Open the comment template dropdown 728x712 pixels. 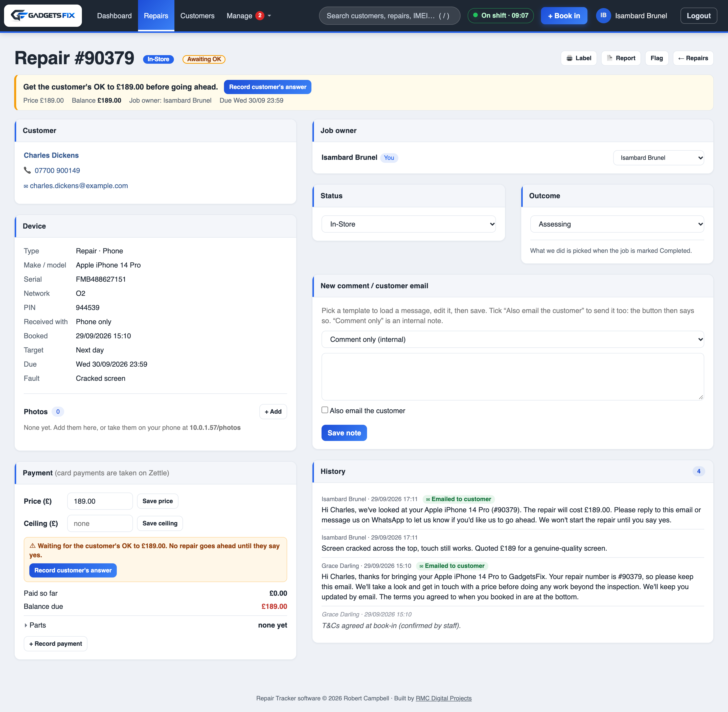[513, 340]
